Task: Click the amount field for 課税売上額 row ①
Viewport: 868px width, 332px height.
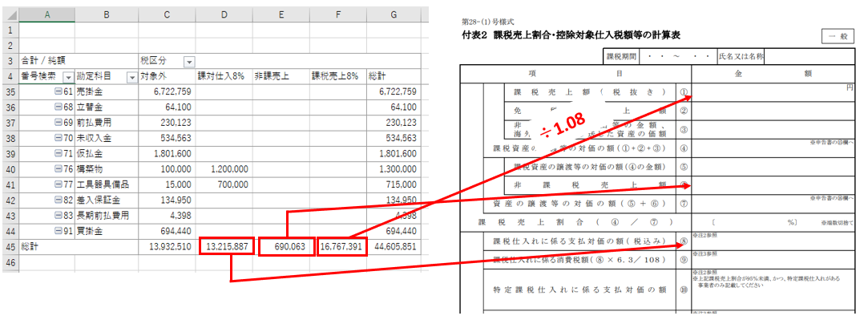Action: (773, 93)
